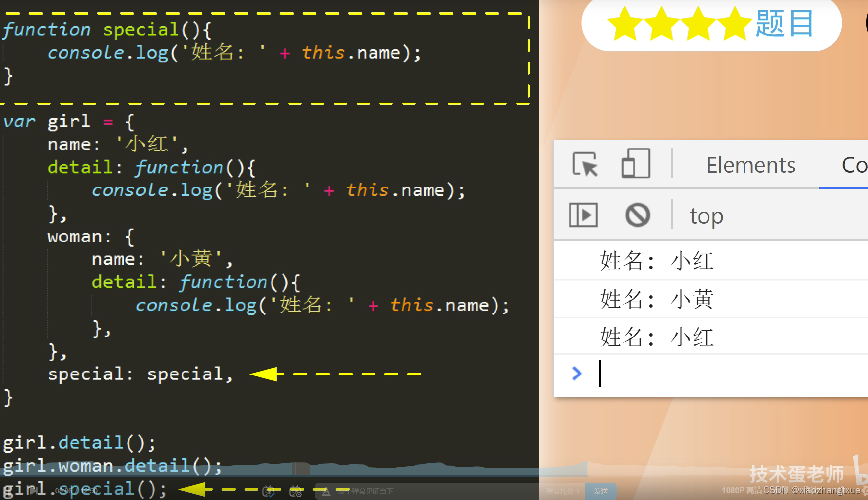This screenshot has width=868, height=500.
Task: Click the blue 发送 send button
Action: point(601,491)
